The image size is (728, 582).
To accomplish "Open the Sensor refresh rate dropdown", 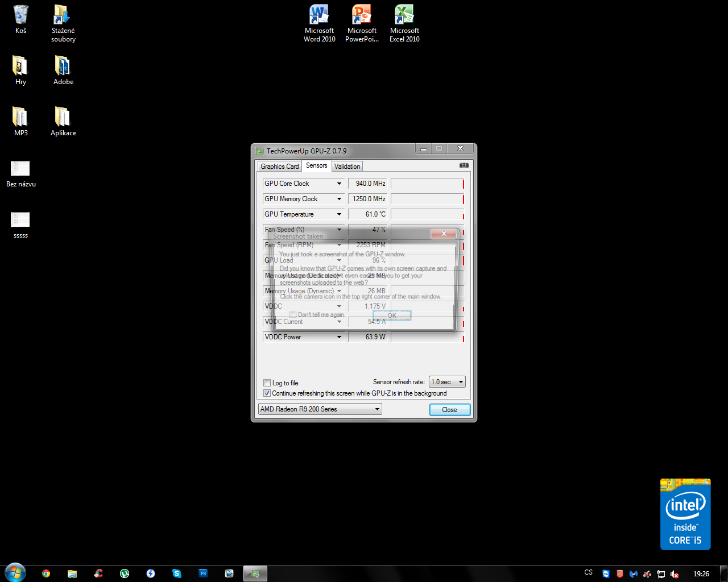I will [448, 382].
